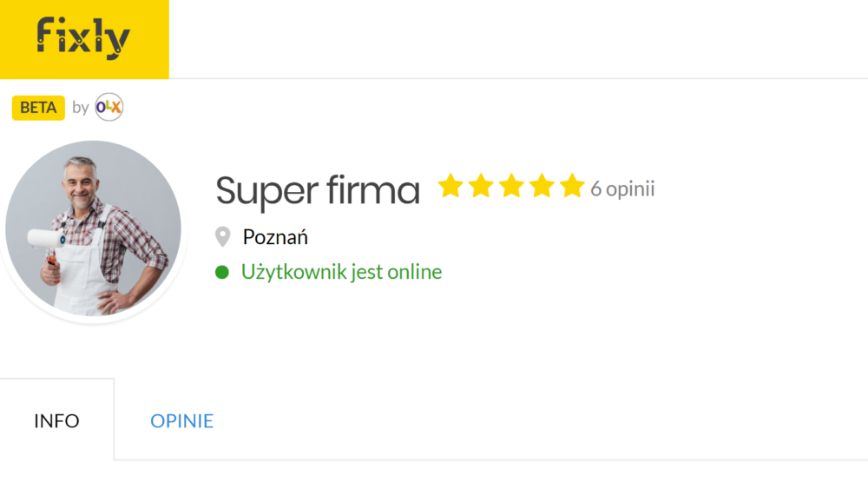The width and height of the screenshot is (868, 489).
Task: Click the "by" text beside OLX
Action: [80, 108]
